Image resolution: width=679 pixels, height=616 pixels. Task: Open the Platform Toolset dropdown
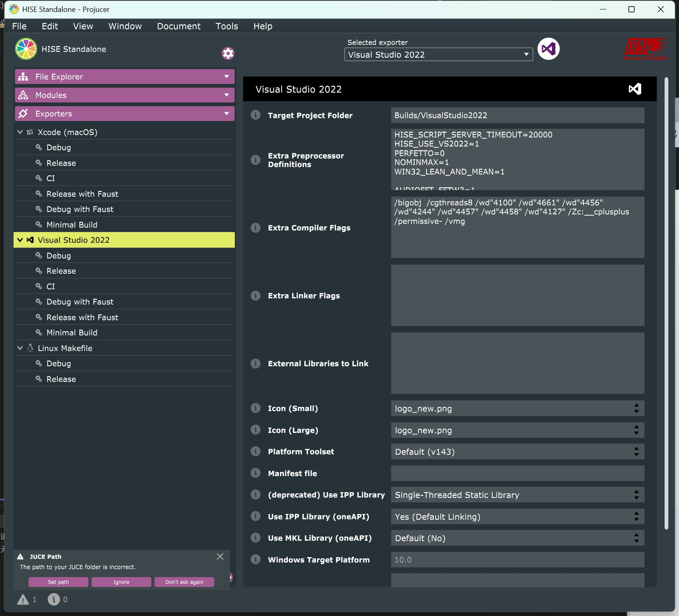tap(517, 451)
